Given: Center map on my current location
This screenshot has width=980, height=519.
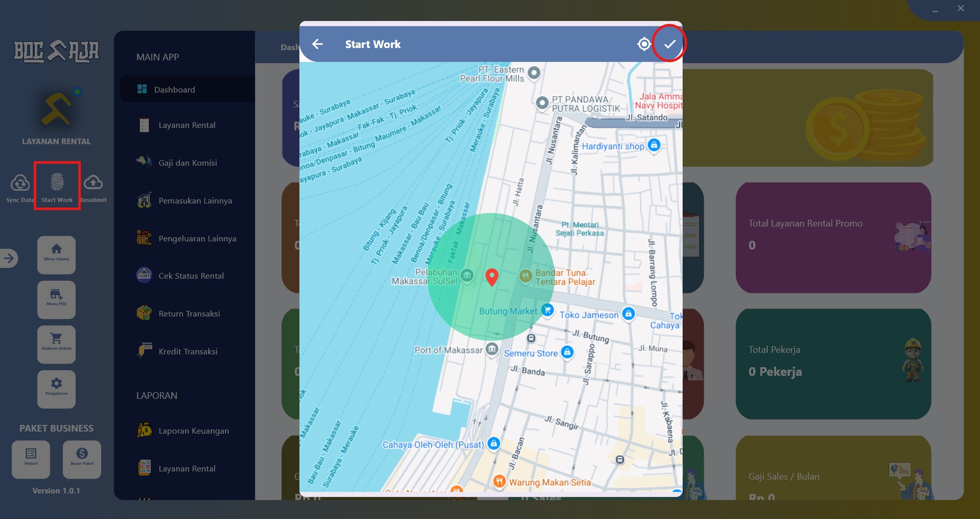Looking at the screenshot, I should click(644, 44).
